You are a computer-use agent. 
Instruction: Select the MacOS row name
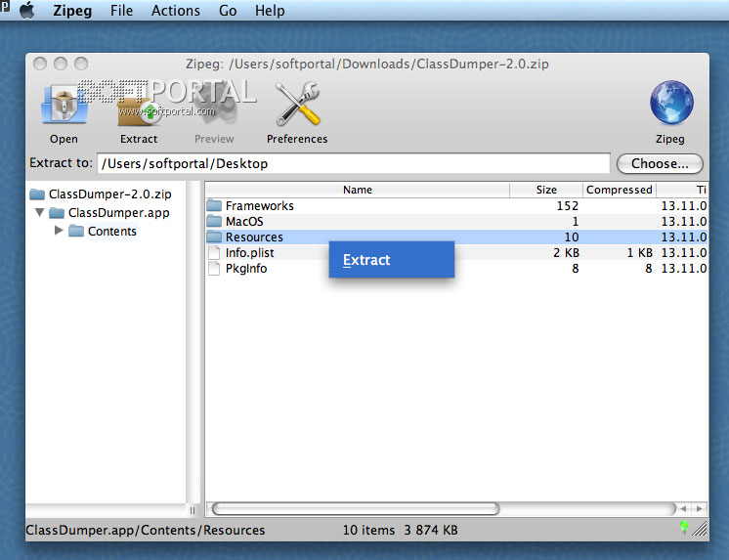pyautogui.click(x=244, y=222)
